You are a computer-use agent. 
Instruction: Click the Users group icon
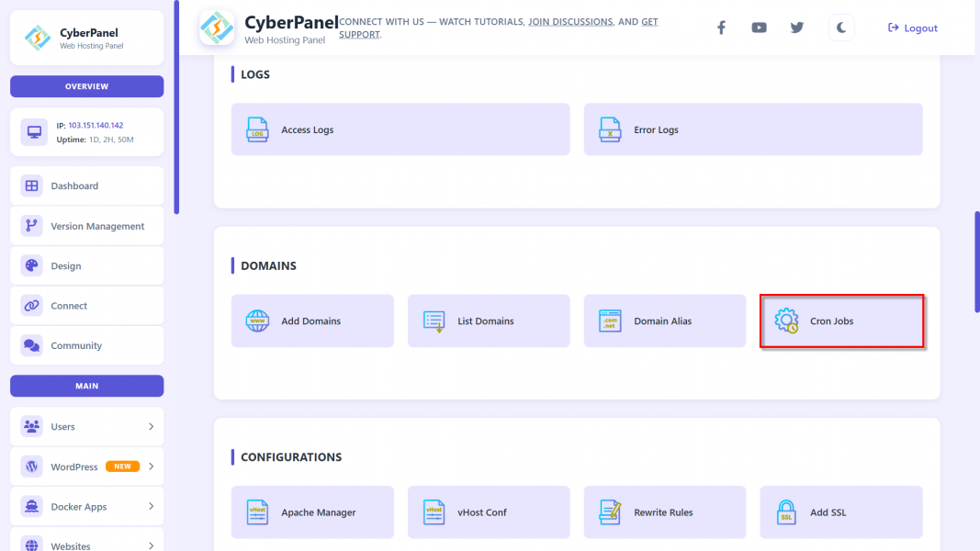(x=31, y=427)
